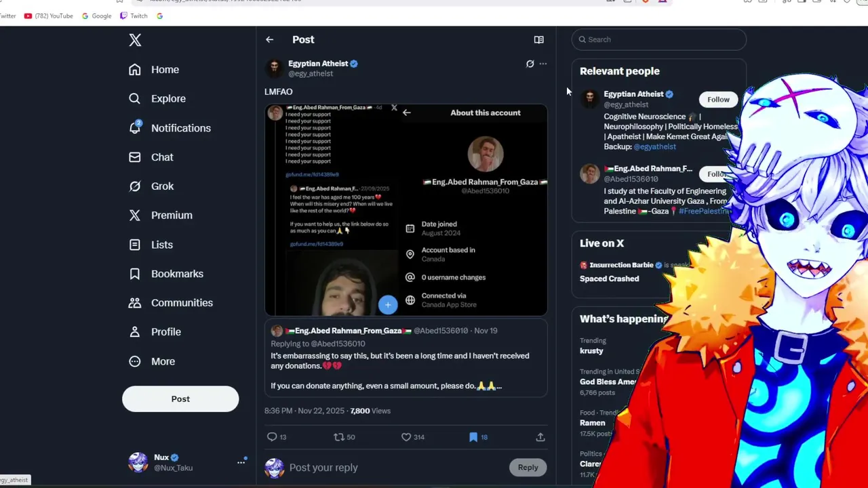Click the post timestamp 8:36 PM Nov 22, 2025

[x=304, y=411]
